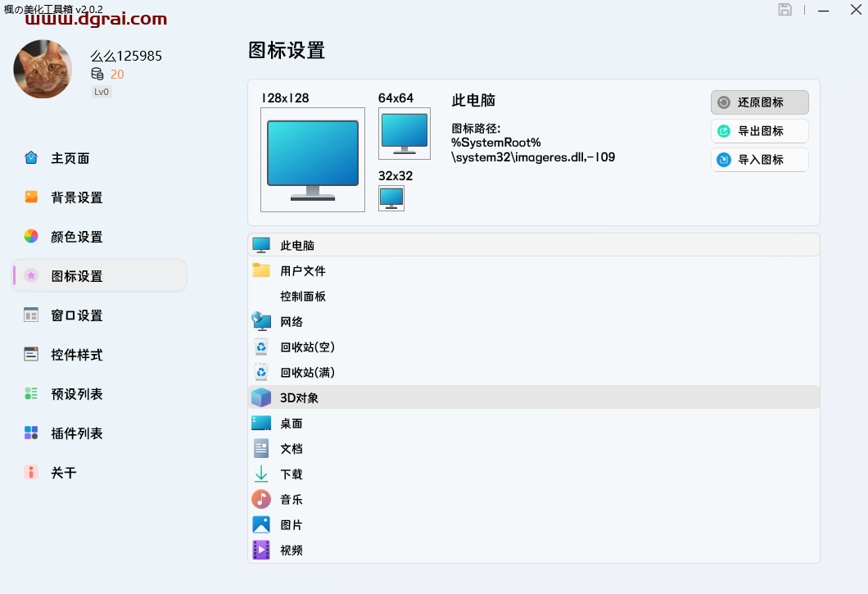Screen dimensions: 868x594
Task: Select the 此电脑 row in icon list
Action: [x=534, y=245]
